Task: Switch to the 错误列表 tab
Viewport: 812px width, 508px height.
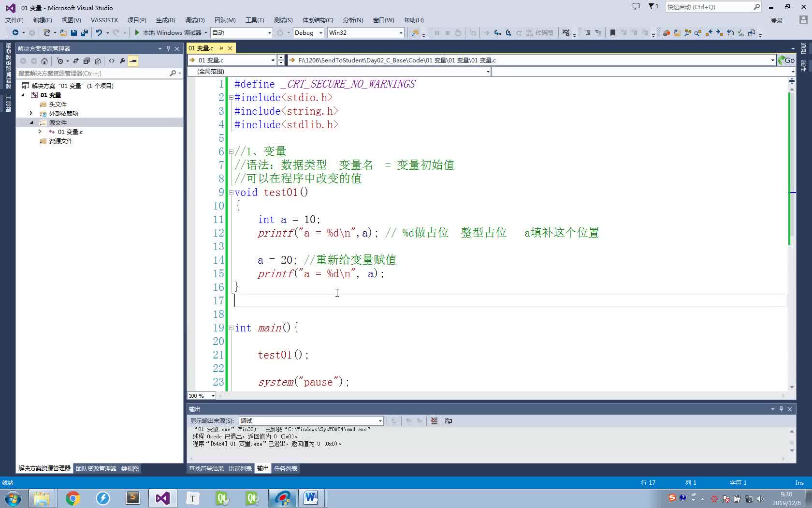Action: 240,468
